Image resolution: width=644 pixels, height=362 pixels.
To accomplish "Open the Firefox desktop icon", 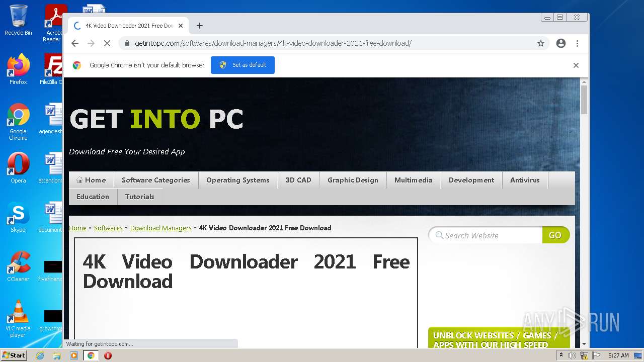I will pos(18,69).
